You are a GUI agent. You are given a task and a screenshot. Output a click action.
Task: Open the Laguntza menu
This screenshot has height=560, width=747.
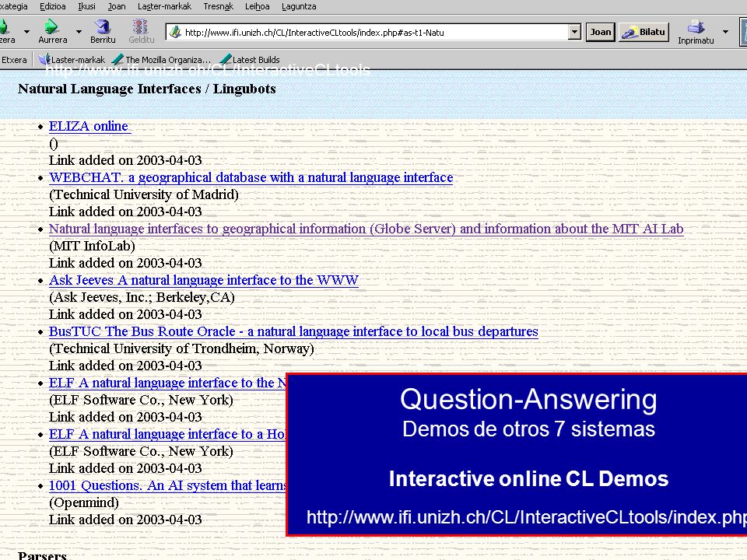(x=299, y=6)
